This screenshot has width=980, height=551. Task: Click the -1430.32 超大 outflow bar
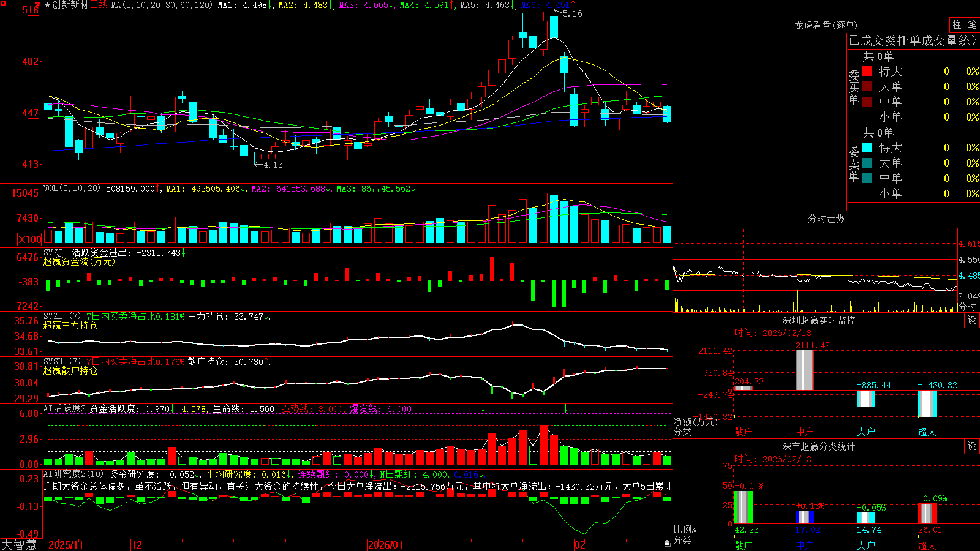(x=927, y=403)
